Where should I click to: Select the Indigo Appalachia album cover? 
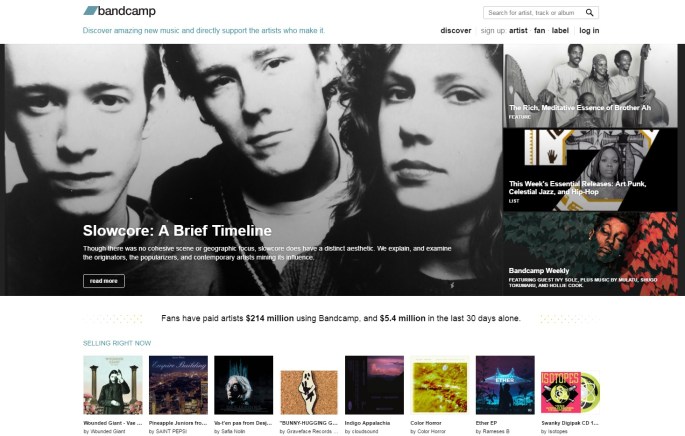(x=374, y=385)
